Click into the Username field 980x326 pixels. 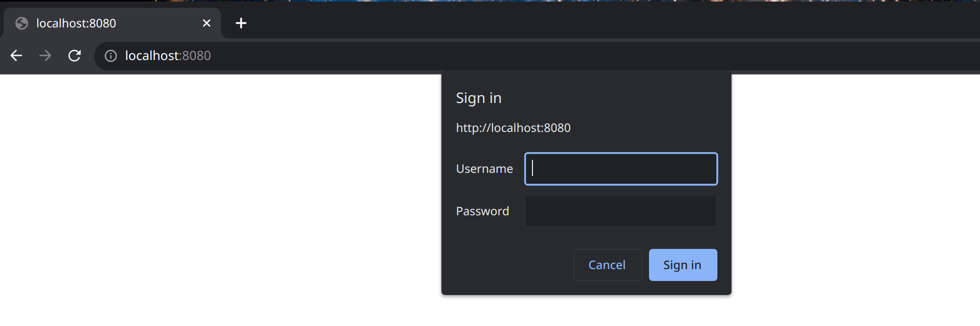pyautogui.click(x=621, y=169)
